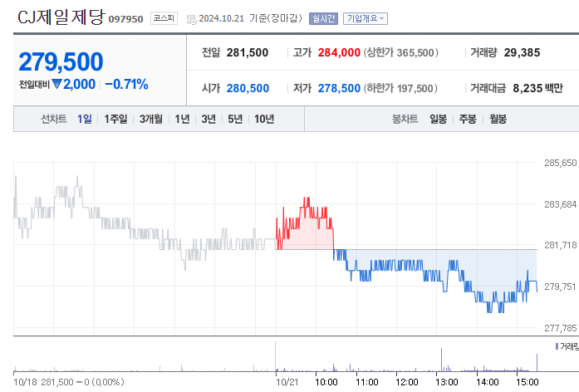This screenshot has height=392, width=579.
Task: Click the trading value 8,235 백만
Action: point(537,88)
